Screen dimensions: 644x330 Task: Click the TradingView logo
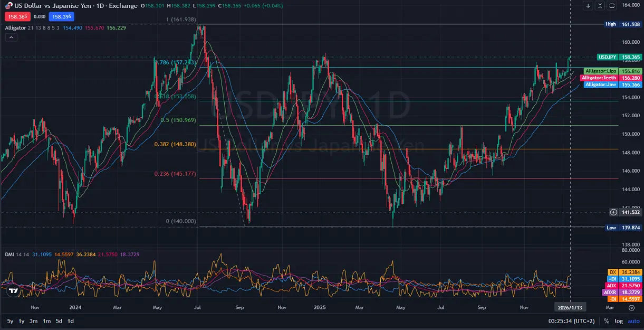[x=14, y=290]
